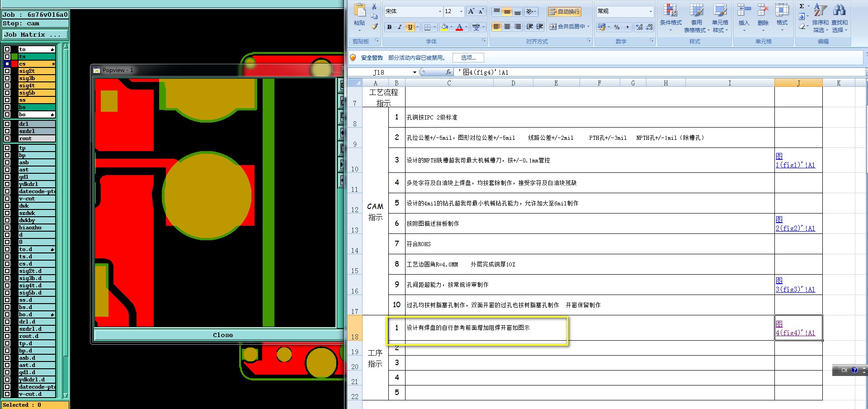Click Decrease Decimal icon

(x=649, y=27)
